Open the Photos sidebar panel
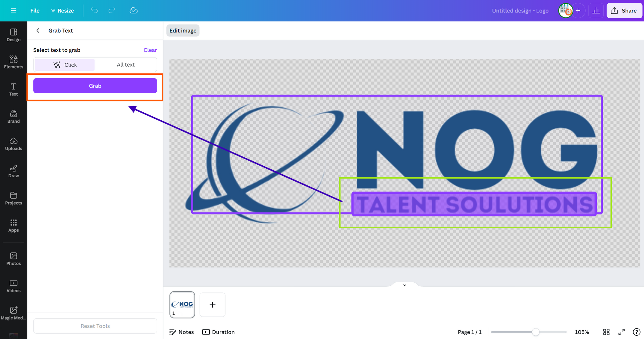This screenshot has height=339, width=644. [13, 259]
